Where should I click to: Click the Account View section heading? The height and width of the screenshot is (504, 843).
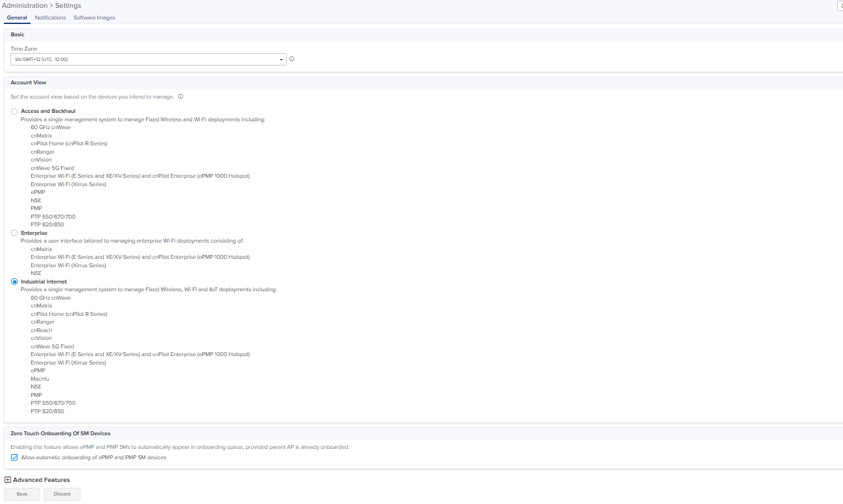(x=28, y=82)
